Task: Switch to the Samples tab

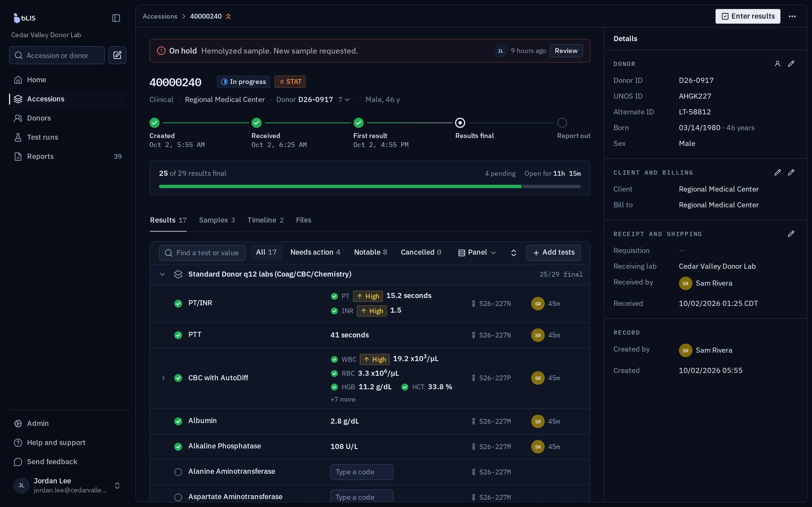Action: click(x=217, y=220)
